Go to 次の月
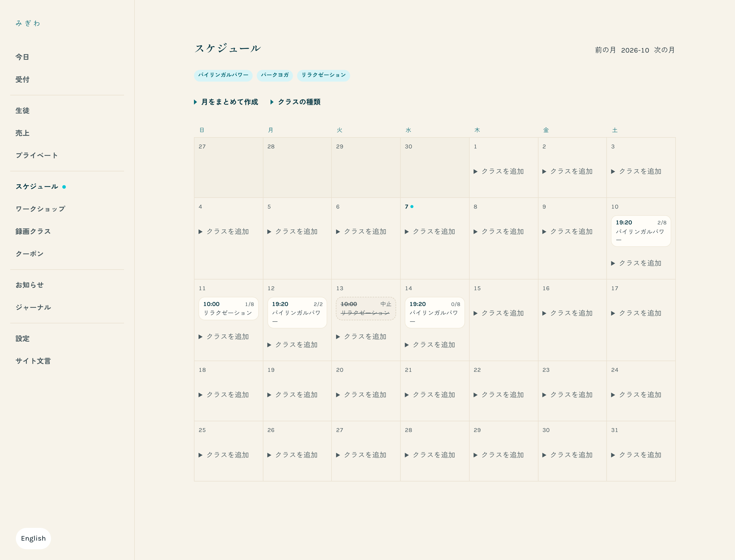This screenshot has width=735, height=560. [664, 50]
